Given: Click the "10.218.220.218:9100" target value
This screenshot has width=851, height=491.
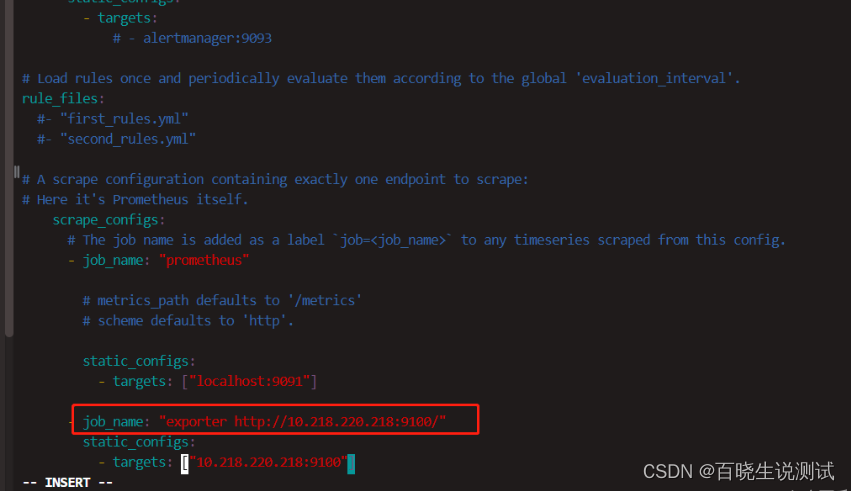Looking at the screenshot, I should (268, 462).
